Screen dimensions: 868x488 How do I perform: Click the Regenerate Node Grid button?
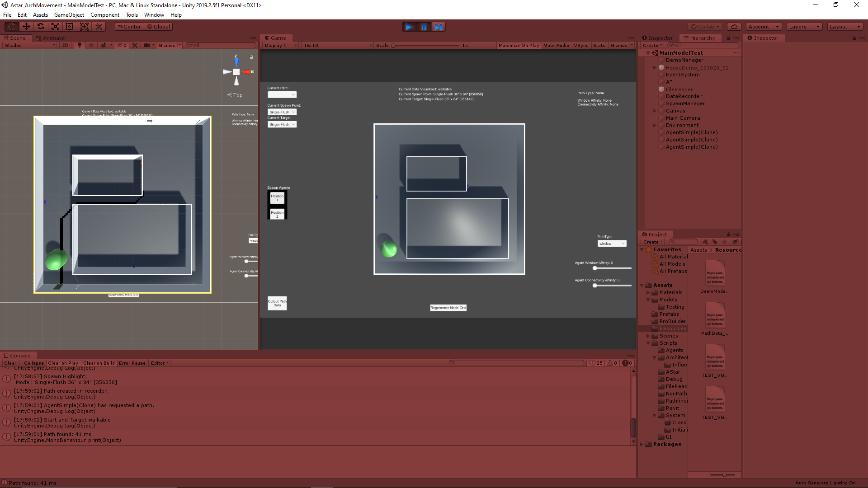click(x=448, y=308)
